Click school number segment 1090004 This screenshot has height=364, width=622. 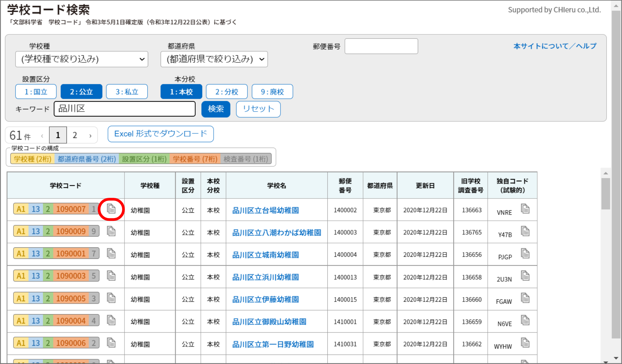[71, 321]
